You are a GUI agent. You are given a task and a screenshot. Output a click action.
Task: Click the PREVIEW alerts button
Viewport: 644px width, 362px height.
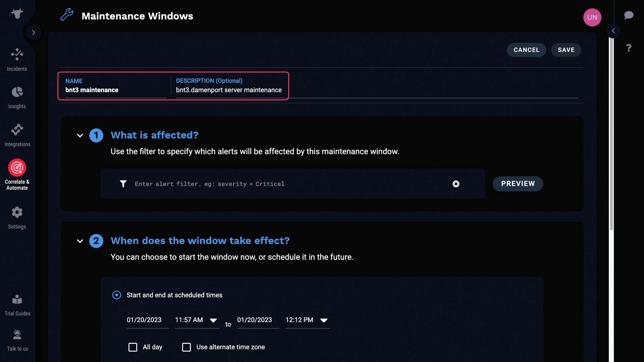coord(518,183)
